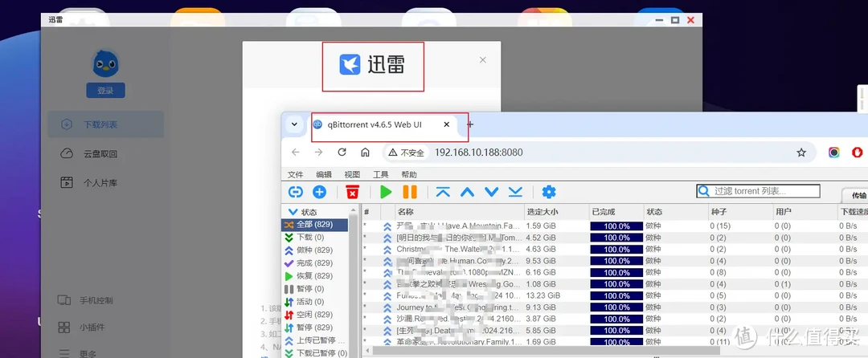Click the 不安全 site security badge
868x358 pixels.
(407, 153)
